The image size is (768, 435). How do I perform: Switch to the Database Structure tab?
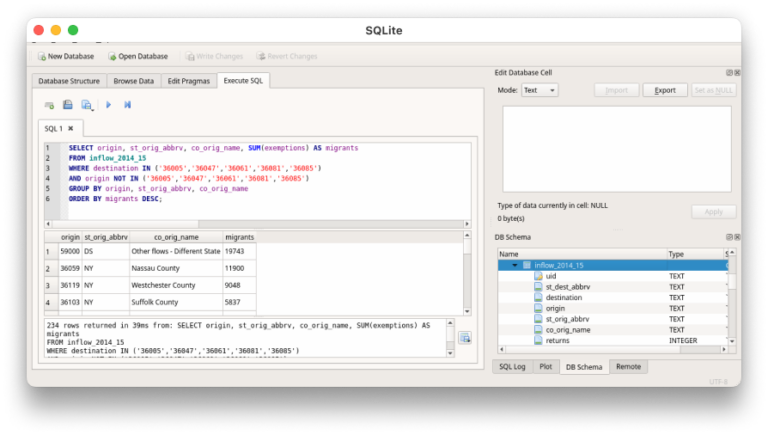pyautogui.click(x=69, y=81)
